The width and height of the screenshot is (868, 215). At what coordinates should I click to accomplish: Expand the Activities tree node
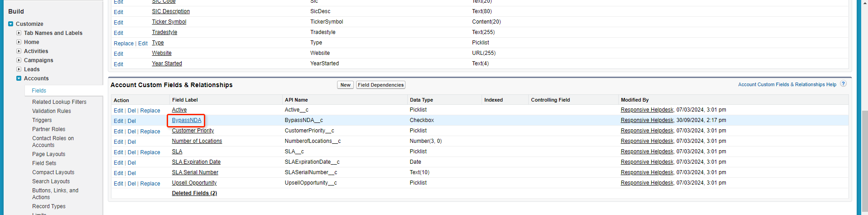coord(19,51)
